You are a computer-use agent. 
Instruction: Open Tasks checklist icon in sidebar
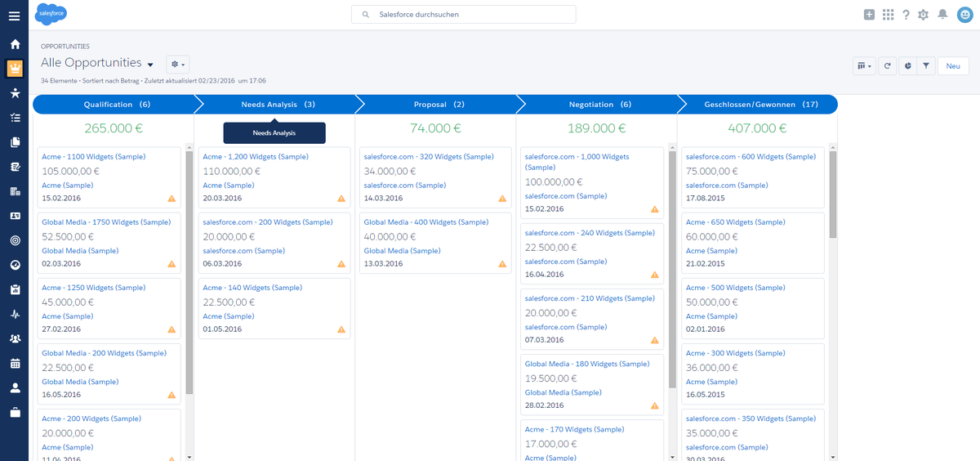click(15, 118)
